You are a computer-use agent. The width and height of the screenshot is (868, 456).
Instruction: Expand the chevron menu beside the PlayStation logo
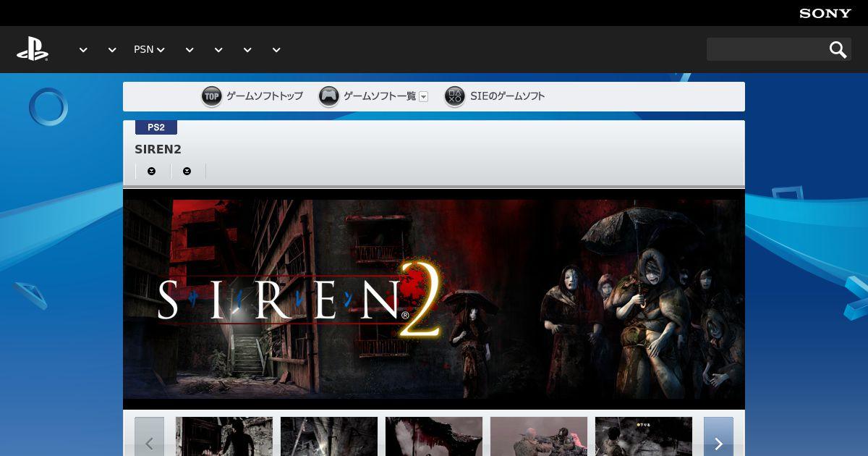(x=83, y=50)
